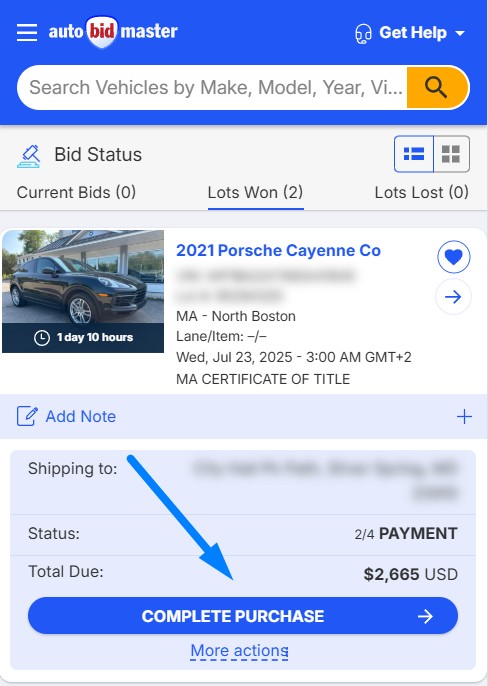Click the Bid Status gavel icon

tap(29, 156)
